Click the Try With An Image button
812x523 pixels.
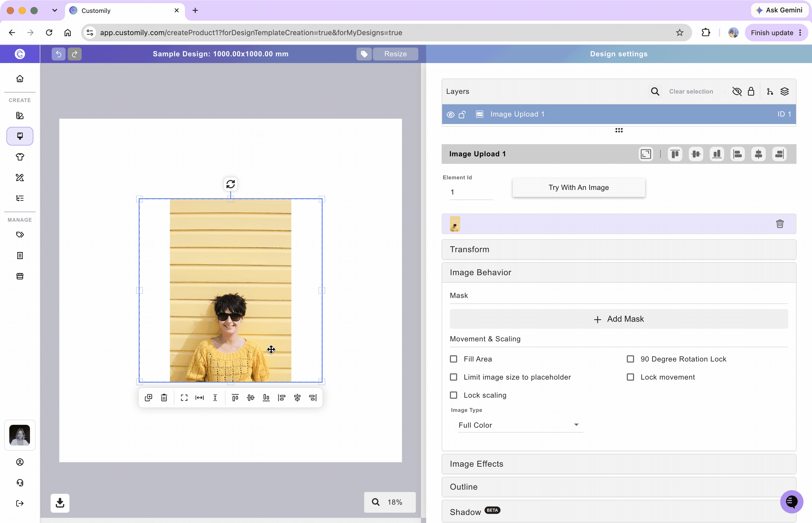tap(579, 187)
